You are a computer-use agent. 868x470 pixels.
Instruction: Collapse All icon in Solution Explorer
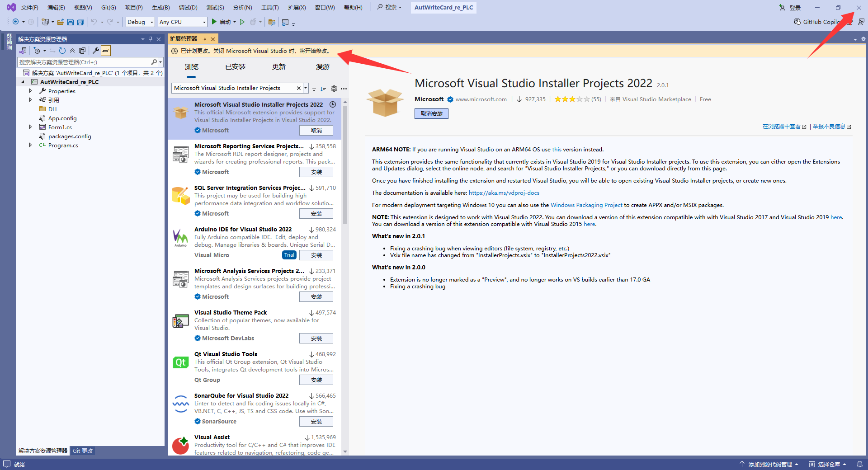(x=72, y=51)
